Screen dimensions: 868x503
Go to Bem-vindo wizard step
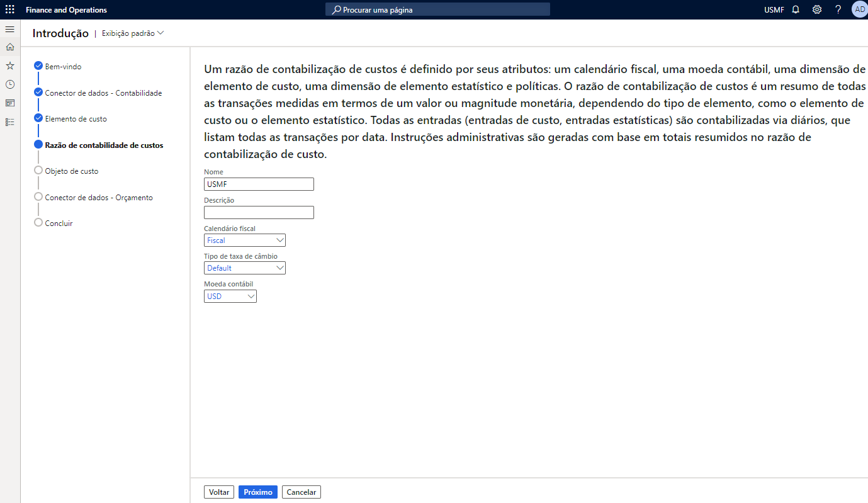(x=63, y=67)
